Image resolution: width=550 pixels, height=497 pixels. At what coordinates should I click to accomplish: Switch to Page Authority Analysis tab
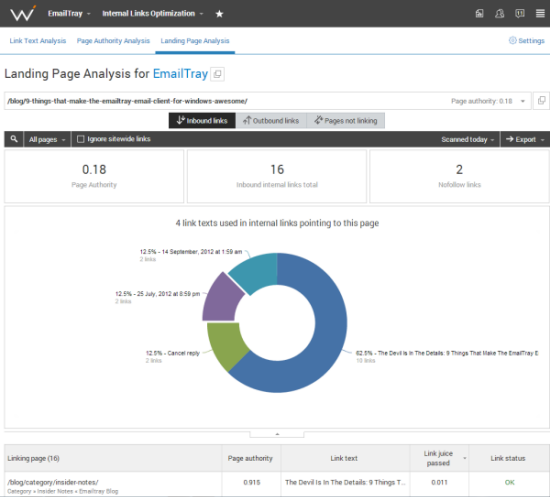click(113, 41)
